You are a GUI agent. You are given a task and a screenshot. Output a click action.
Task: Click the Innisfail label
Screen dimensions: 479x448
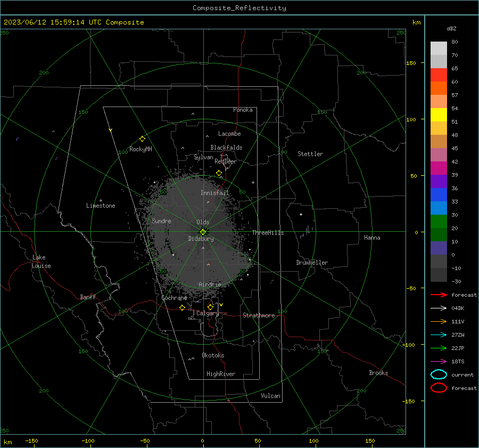click(215, 193)
